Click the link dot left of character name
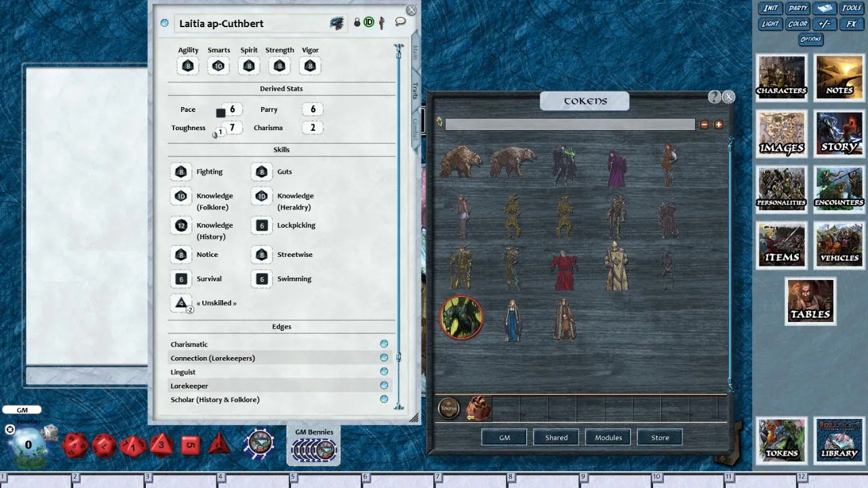 tap(164, 23)
